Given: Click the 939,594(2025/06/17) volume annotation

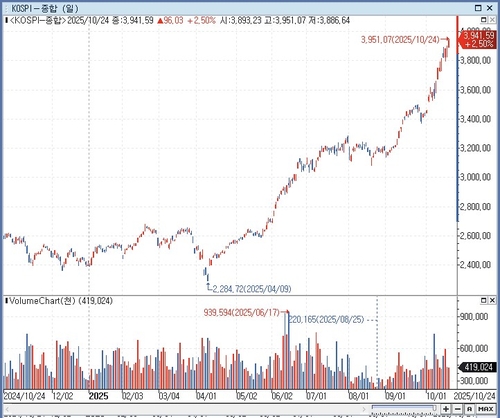Looking at the screenshot, I should [242, 313].
